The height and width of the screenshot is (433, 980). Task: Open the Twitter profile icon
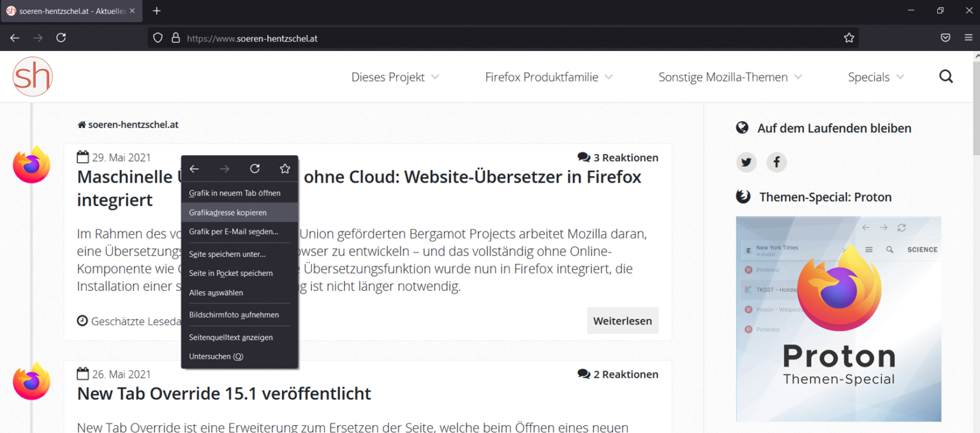click(746, 162)
